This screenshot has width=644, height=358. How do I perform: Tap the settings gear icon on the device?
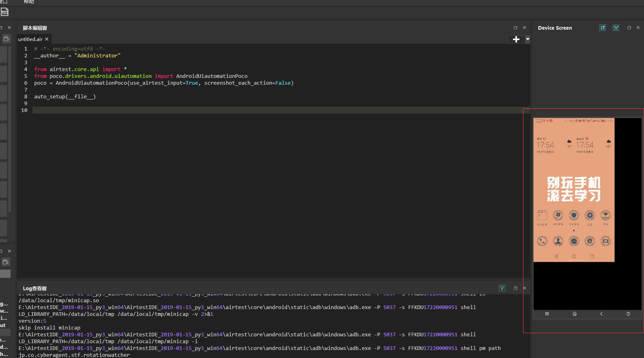590,216
